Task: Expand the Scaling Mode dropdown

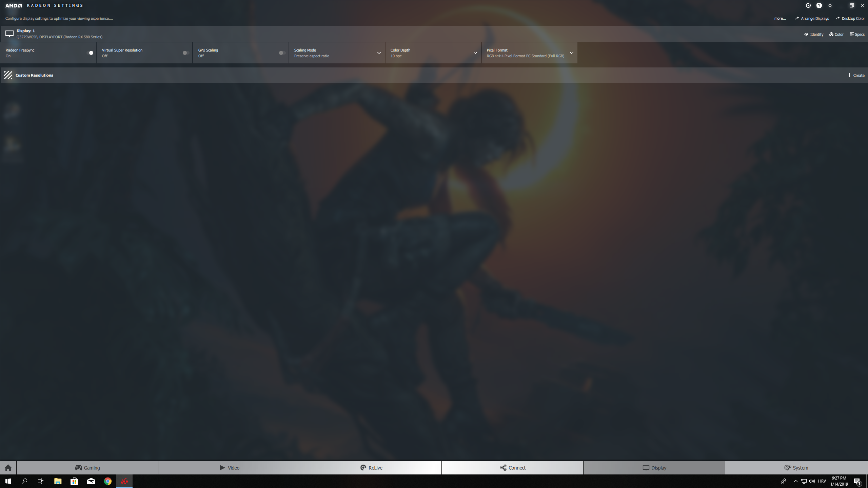Action: [379, 53]
